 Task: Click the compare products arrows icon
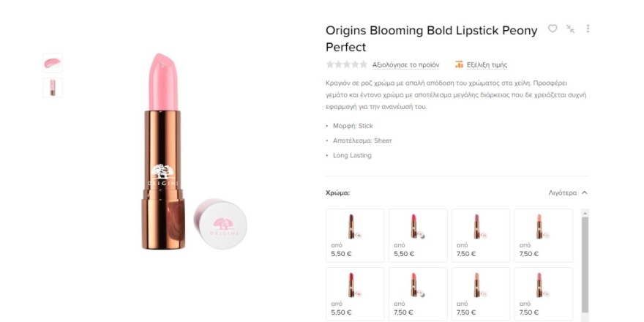(570, 29)
